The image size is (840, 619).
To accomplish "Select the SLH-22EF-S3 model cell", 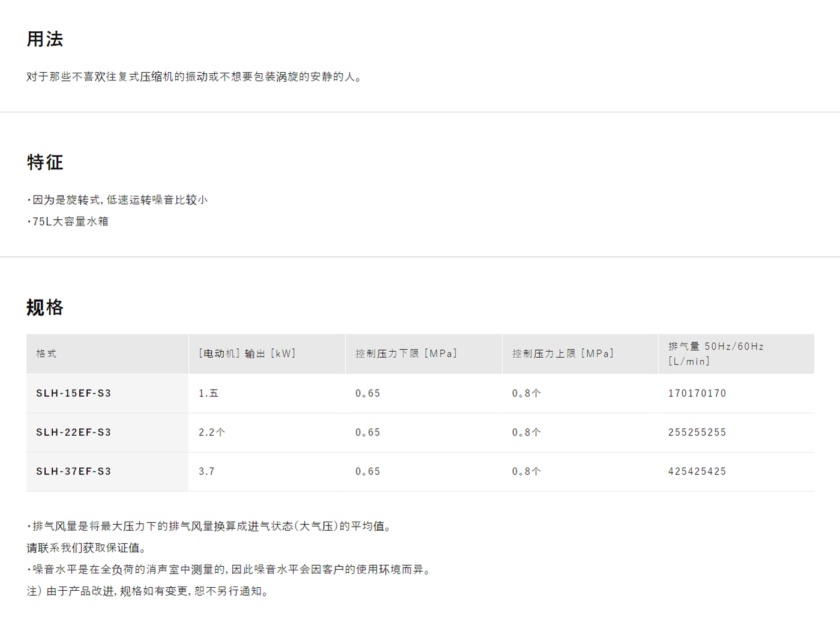I will pos(74,432).
